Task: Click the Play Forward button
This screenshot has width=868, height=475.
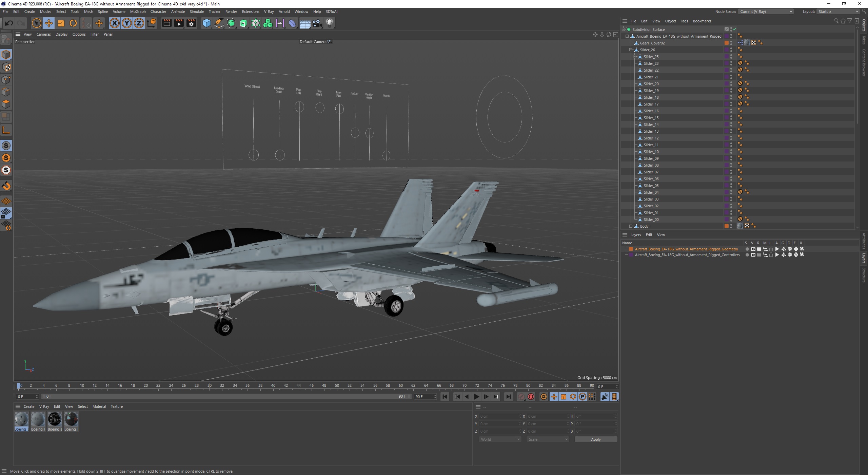Action: pyautogui.click(x=476, y=397)
